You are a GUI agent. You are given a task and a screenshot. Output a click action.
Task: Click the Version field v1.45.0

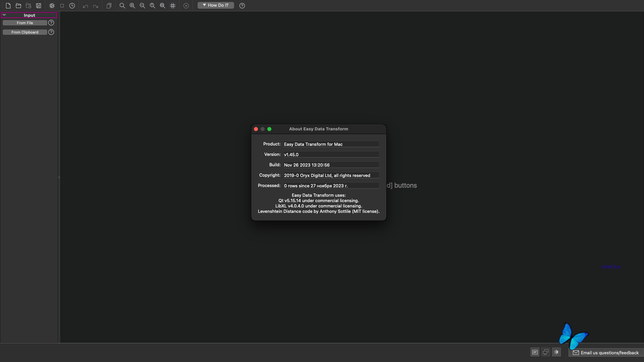pyautogui.click(x=331, y=155)
